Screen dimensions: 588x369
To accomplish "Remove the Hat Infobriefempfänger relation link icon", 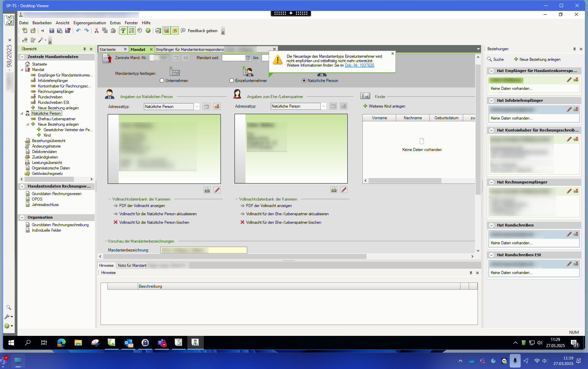I will click(x=576, y=109).
